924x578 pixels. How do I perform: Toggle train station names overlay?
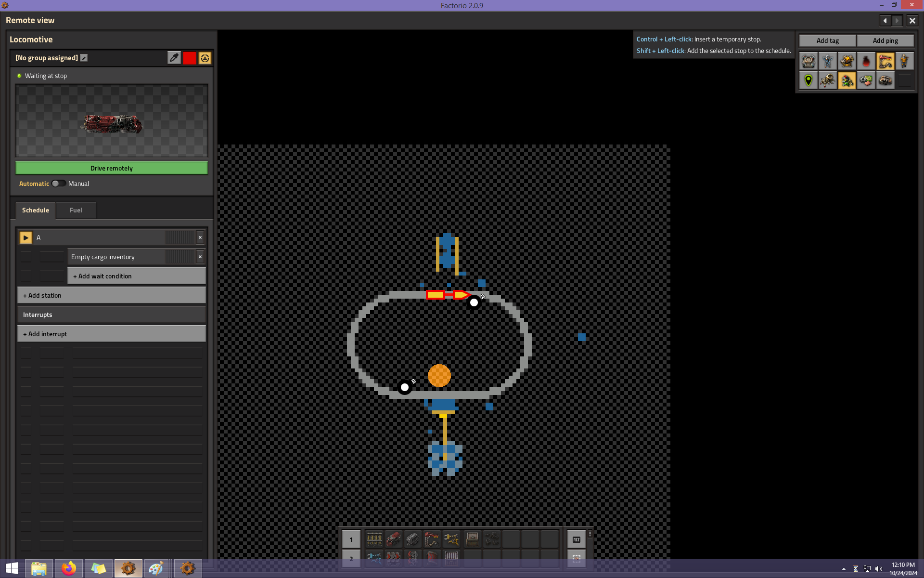coord(885,61)
